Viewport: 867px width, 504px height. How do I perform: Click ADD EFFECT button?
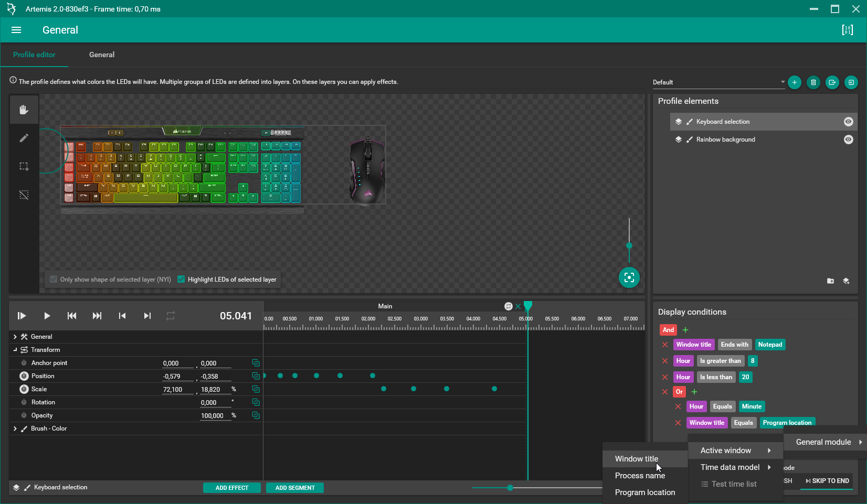click(x=232, y=488)
